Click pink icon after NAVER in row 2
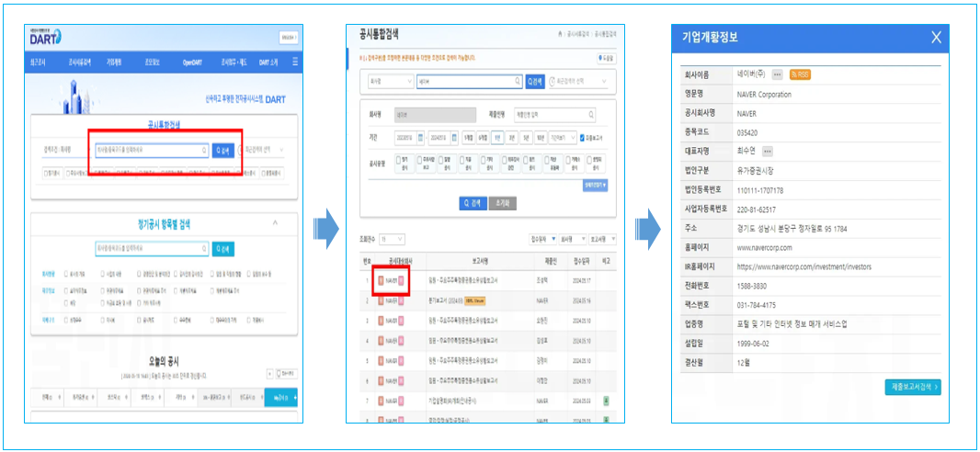980x452 pixels. click(x=401, y=301)
